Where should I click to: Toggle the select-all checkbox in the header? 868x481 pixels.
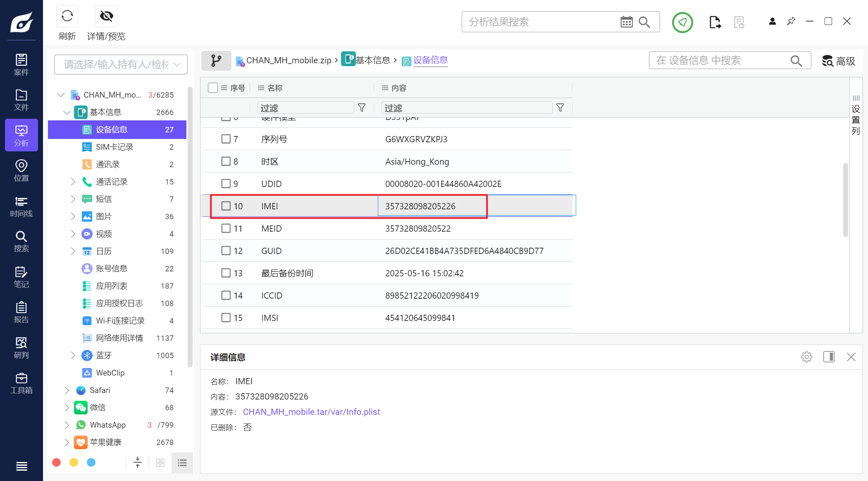tap(213, 88)
